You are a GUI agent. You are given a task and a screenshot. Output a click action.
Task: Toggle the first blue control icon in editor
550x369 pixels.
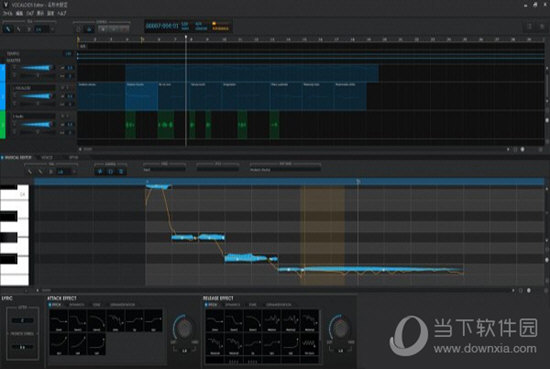100,172
